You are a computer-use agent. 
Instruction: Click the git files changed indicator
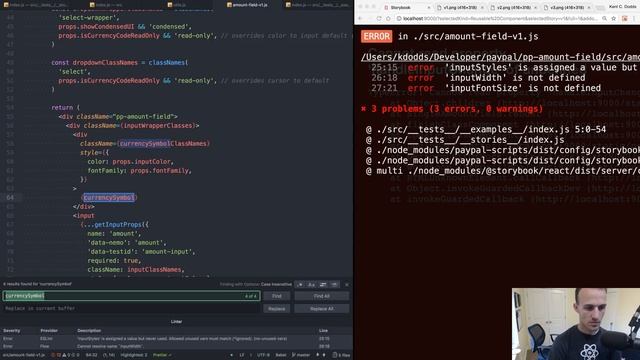[x=342, y=355]
